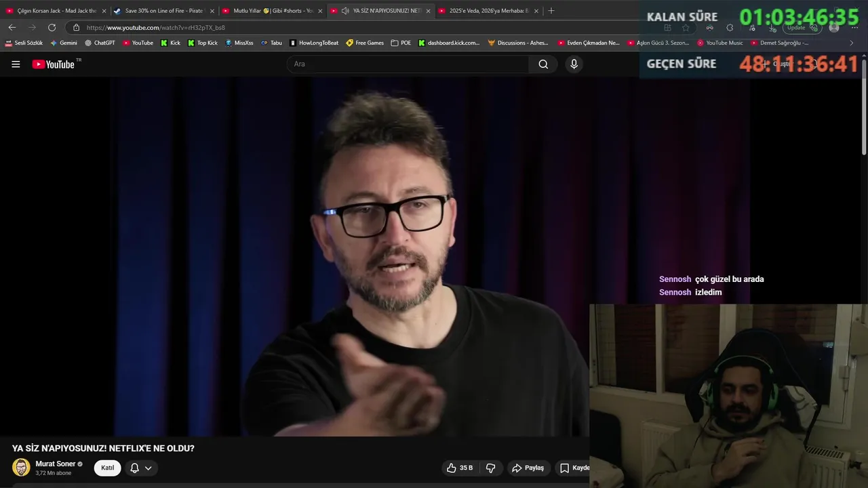Open dashboard.kick.com bookmark
The image size is (868, 488).
pos(448,43)
